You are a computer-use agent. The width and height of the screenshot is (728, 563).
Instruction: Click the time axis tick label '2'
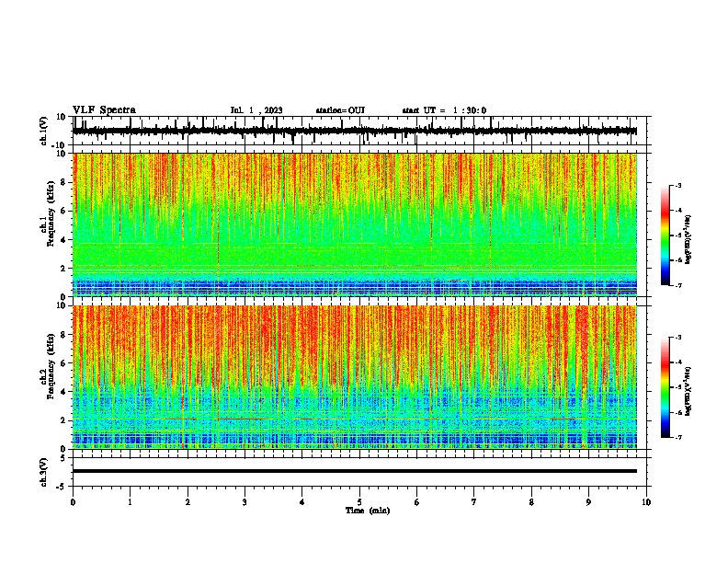point(188,502)
